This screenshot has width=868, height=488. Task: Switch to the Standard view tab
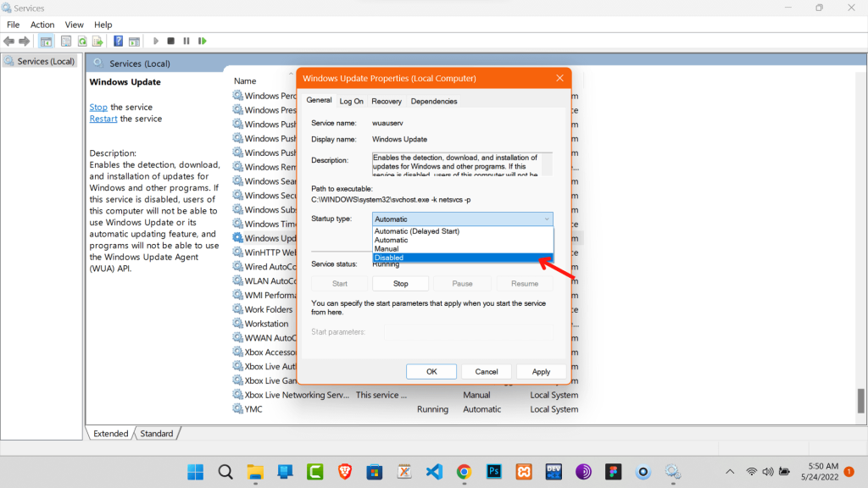tap(157, 433)
